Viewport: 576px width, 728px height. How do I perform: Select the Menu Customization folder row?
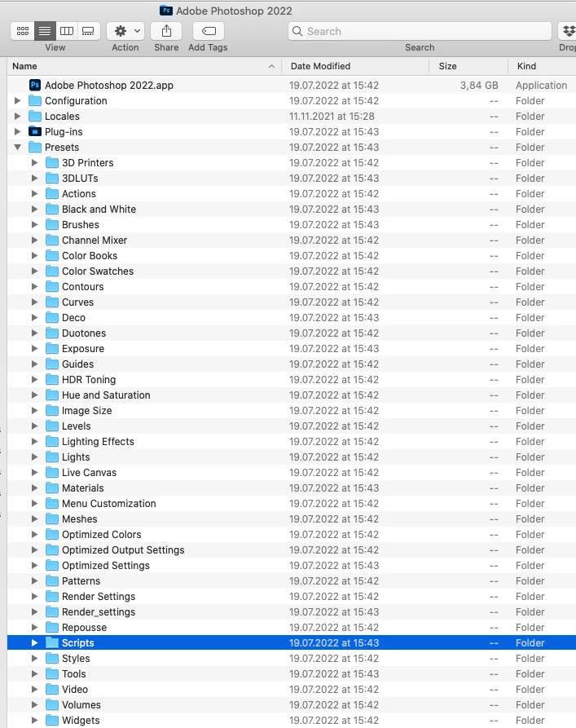(292, 504)
